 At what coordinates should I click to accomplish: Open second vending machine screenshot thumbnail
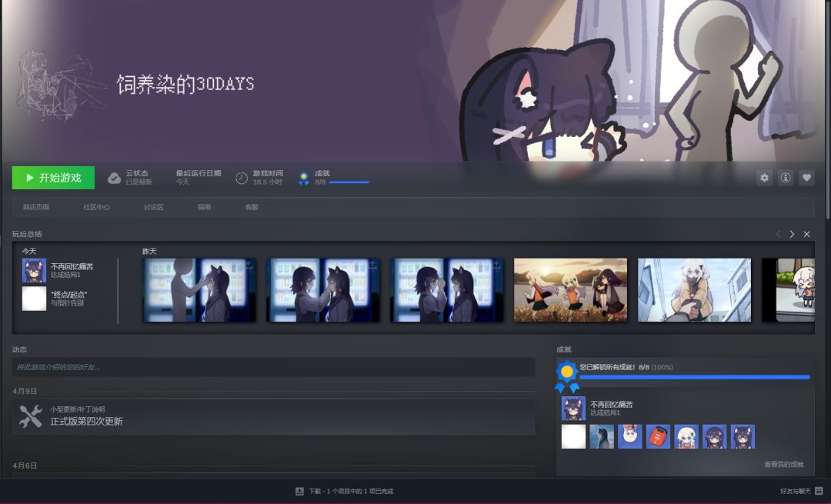(323, 290)
